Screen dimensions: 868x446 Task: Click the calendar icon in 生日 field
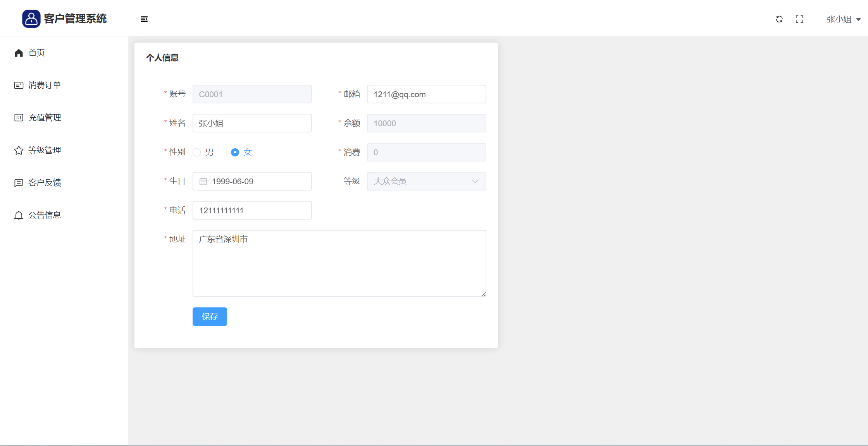coord(203,182)
